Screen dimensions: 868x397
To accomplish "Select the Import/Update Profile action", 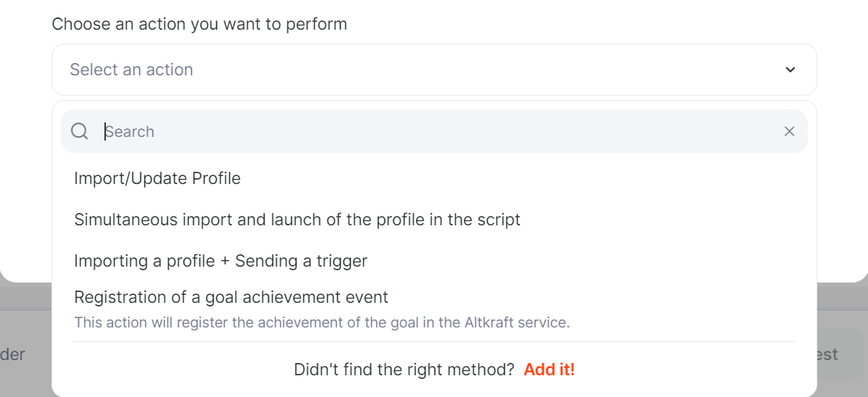I will click(434, 179).
